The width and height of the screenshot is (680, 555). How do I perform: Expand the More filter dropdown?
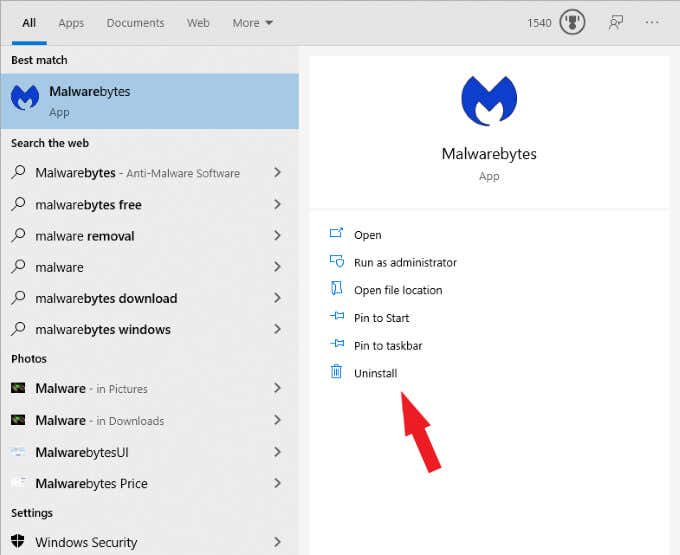coord(252,23)
